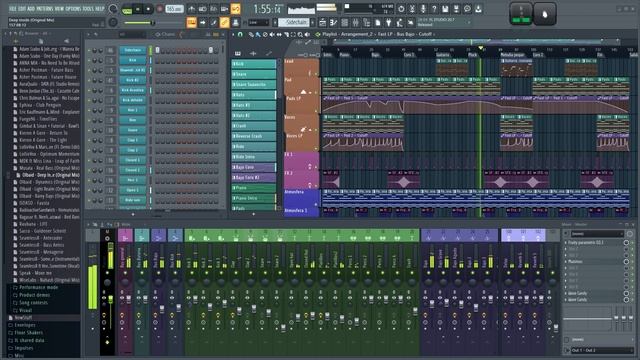Click the speech bubble icon in toolbar
This screenshot has height=360, width=640.
467,9
